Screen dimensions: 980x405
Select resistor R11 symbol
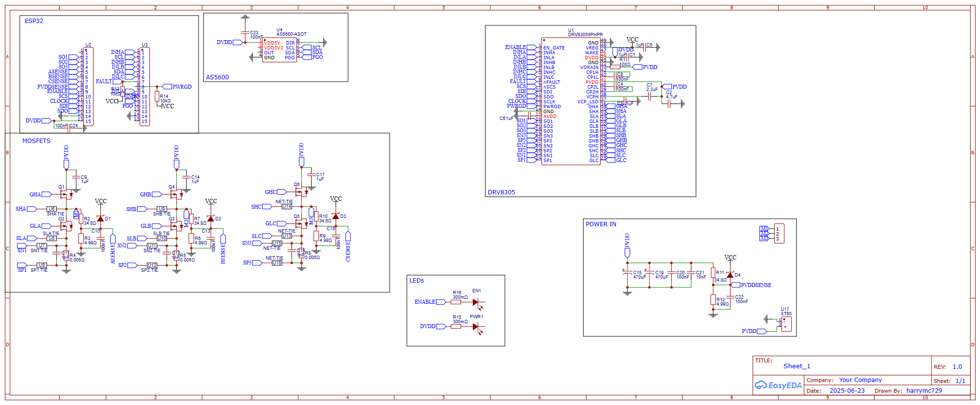coord(713,273)
